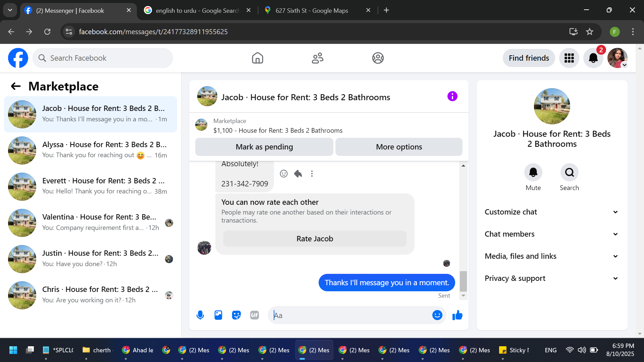This screenshot has height=362, width=644.
Task: Mute the Jacob conversation
Action: pos(533,173)
